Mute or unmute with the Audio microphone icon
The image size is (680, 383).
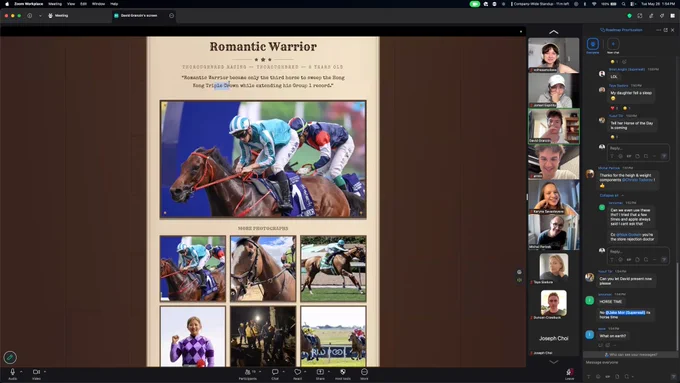(13, 372)
